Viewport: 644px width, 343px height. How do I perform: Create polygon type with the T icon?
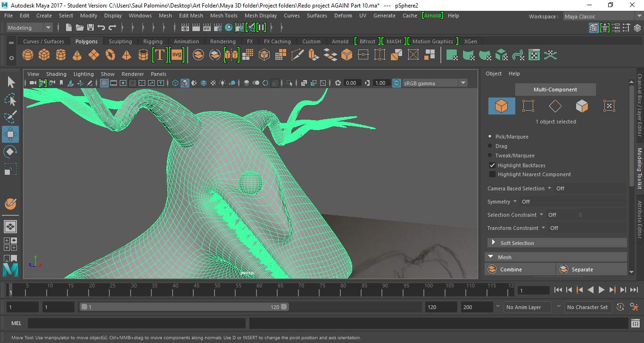click(159, 55)
